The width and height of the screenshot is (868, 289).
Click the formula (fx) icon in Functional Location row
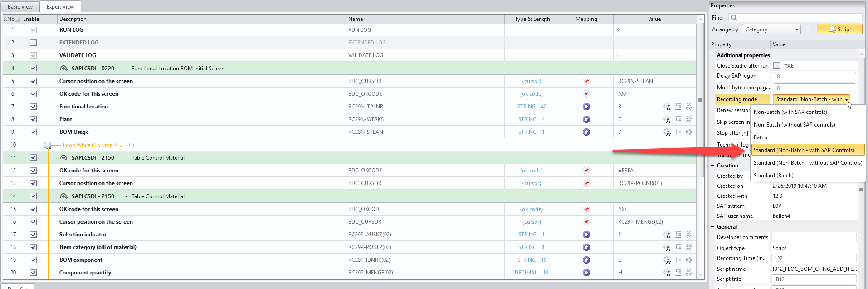pos(667,107)
